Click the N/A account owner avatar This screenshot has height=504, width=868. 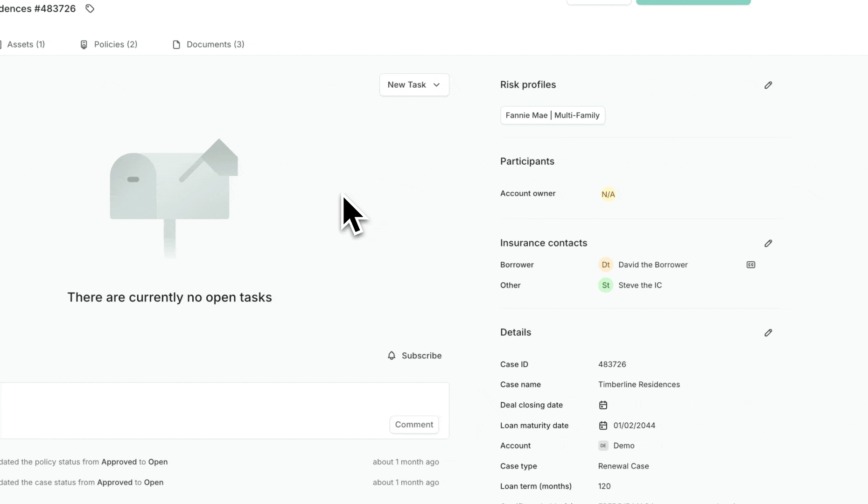click(608, 194)
